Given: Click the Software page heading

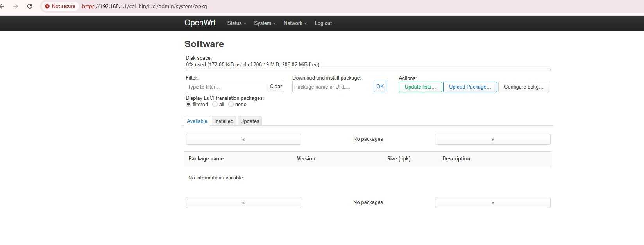Looking at the screenshot, I should pos(204,44).
